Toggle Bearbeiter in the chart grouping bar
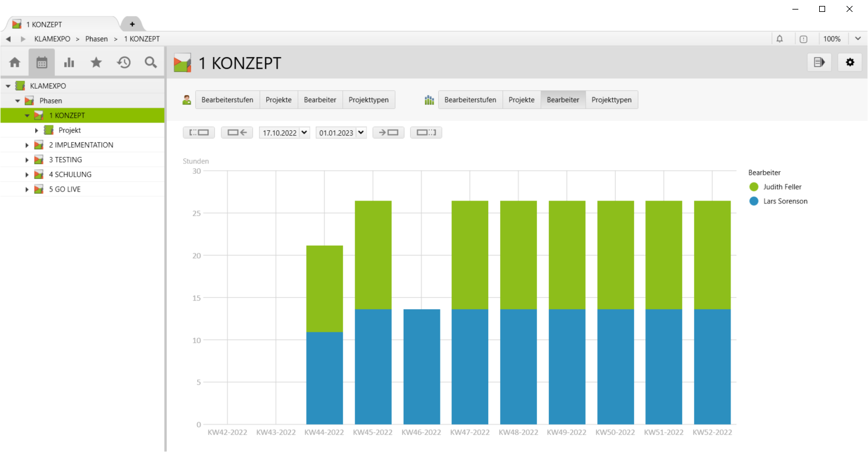Image resolution: width=868 pixels, height=452 pixels. (x=563, y=100)
